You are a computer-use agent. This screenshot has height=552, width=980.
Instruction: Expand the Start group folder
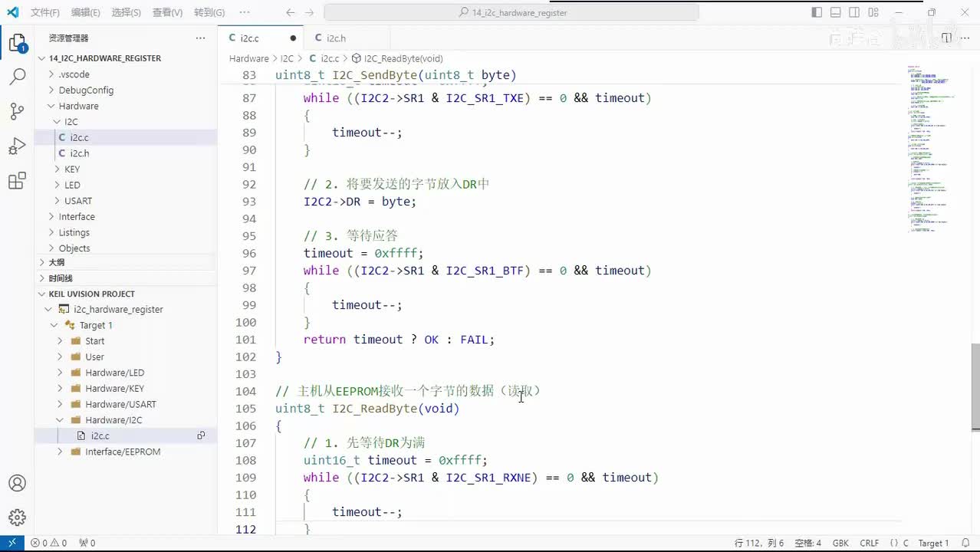tap(95, 341)
